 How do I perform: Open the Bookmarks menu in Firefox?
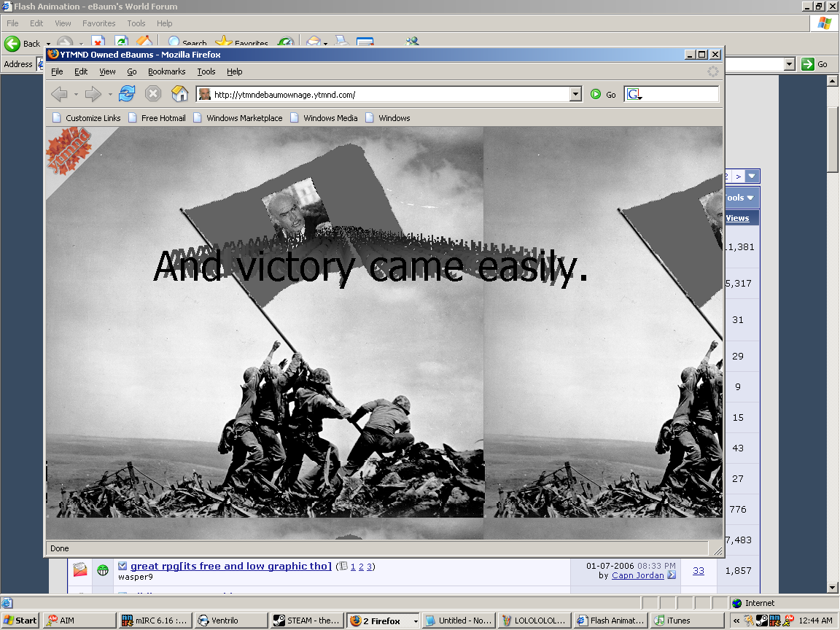[166, 71]
